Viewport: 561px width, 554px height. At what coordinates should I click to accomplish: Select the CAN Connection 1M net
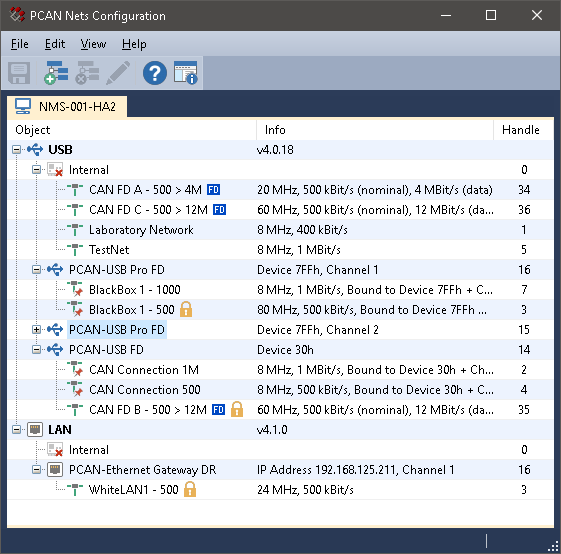click(144, 370)
